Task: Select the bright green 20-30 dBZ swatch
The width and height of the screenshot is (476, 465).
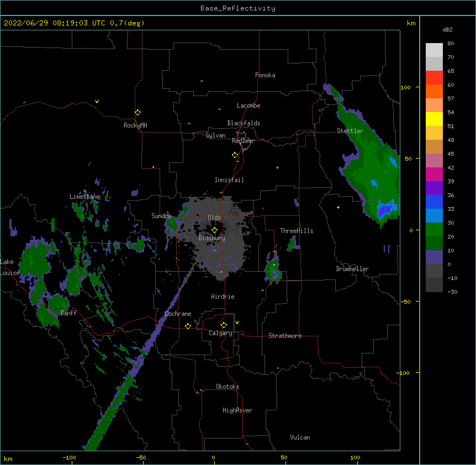Action: [434, 230]
